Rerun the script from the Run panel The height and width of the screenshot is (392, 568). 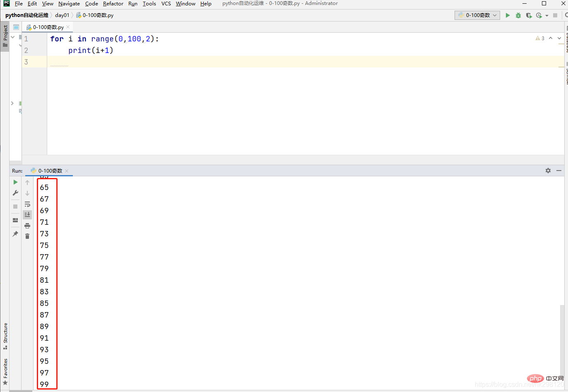click(15, 182)
